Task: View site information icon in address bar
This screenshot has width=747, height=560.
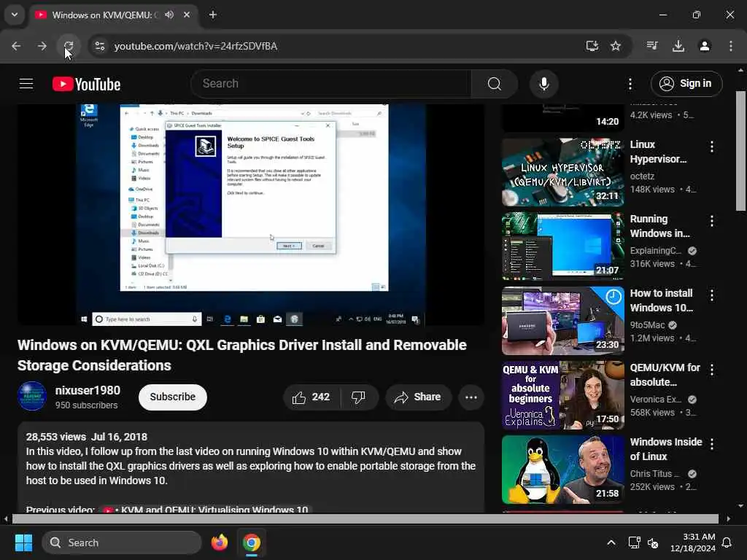Action: pos(99,46)
